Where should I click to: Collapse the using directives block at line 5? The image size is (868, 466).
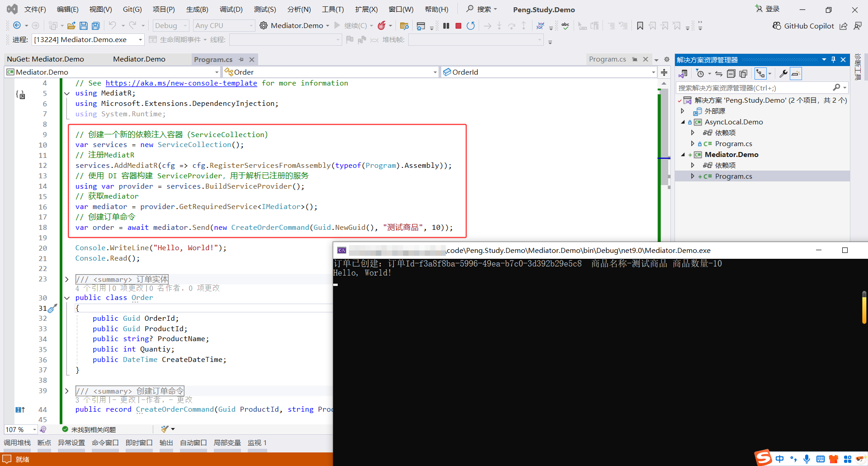[x=67, y=94]
